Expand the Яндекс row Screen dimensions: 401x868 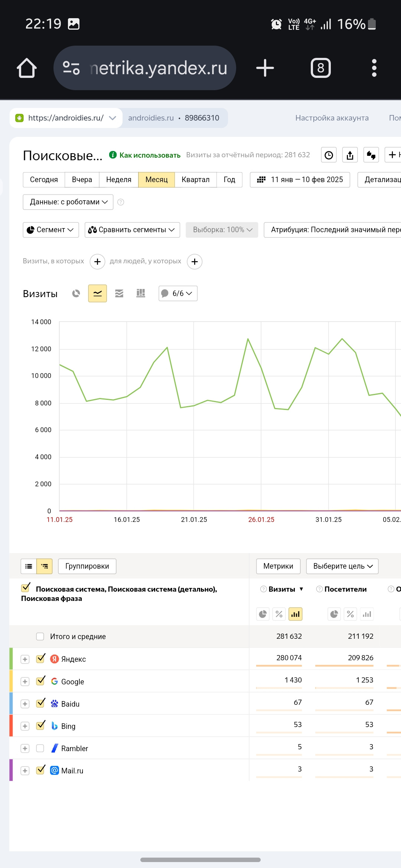click(x=25, y=659)
